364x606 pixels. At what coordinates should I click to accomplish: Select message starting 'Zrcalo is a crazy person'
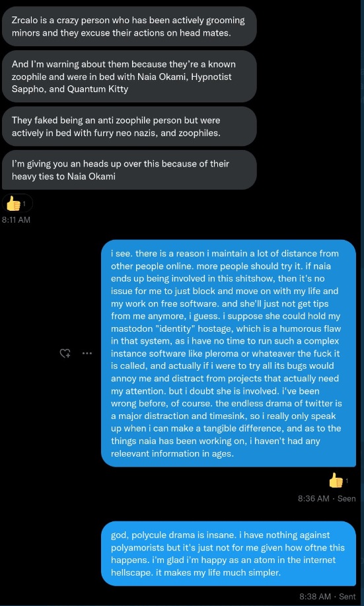pos(129,26)
